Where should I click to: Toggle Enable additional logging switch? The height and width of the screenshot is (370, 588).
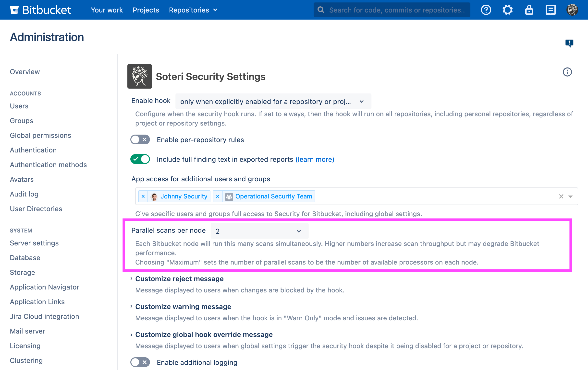[x=140, y=362]
